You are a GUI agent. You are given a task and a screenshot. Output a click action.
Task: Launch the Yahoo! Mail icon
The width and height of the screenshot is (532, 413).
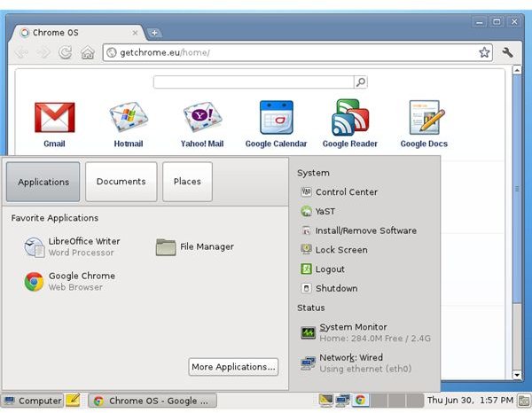202,117
